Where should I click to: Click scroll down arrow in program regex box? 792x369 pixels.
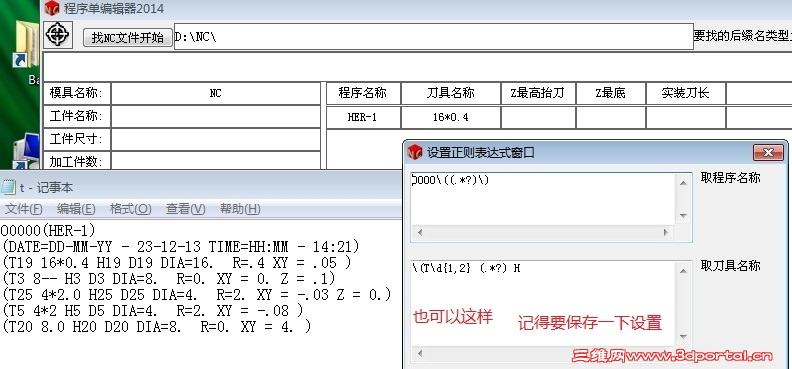coord(684,216)
